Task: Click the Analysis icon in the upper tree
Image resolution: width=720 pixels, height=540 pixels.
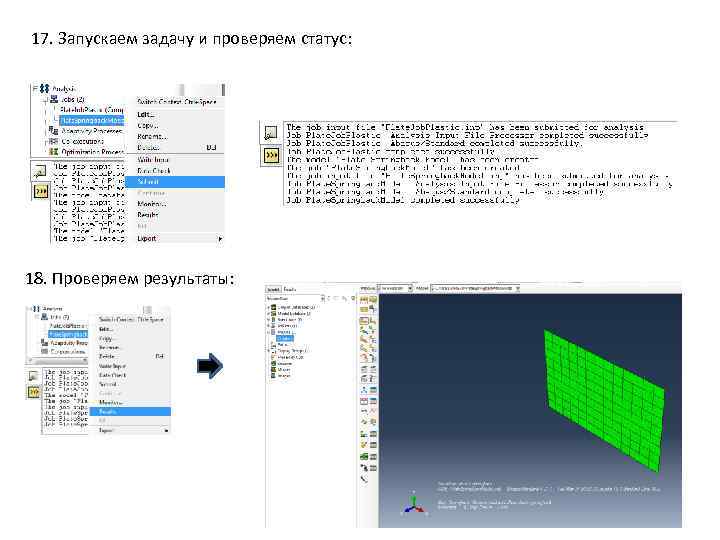Action: tap(45, 88)
